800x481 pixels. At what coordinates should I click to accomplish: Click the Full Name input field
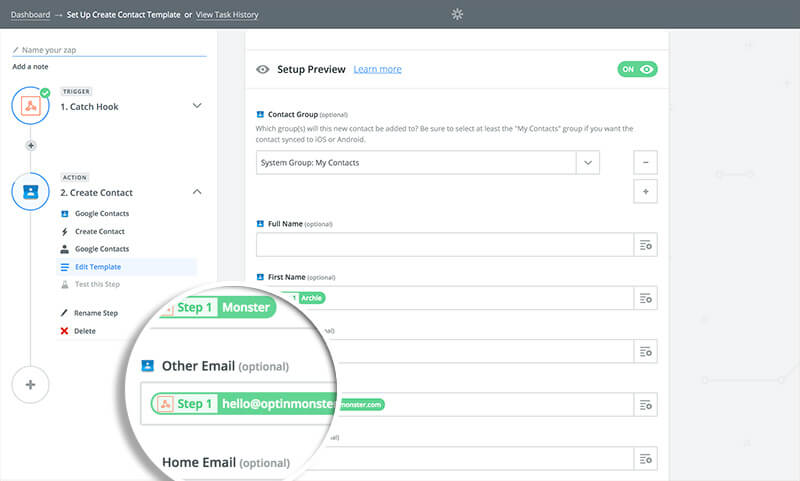pos(444,245)
